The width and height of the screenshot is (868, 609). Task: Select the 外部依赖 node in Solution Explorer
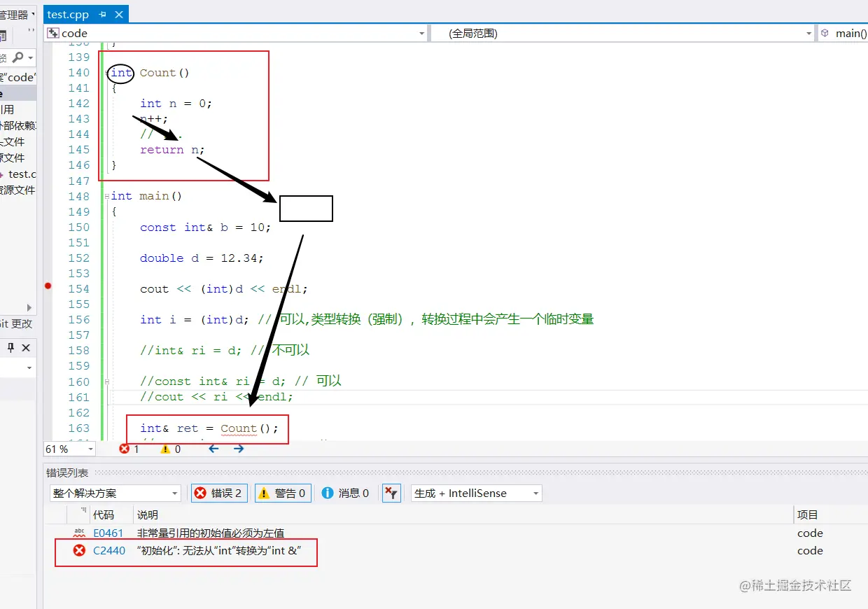[18, 125]
